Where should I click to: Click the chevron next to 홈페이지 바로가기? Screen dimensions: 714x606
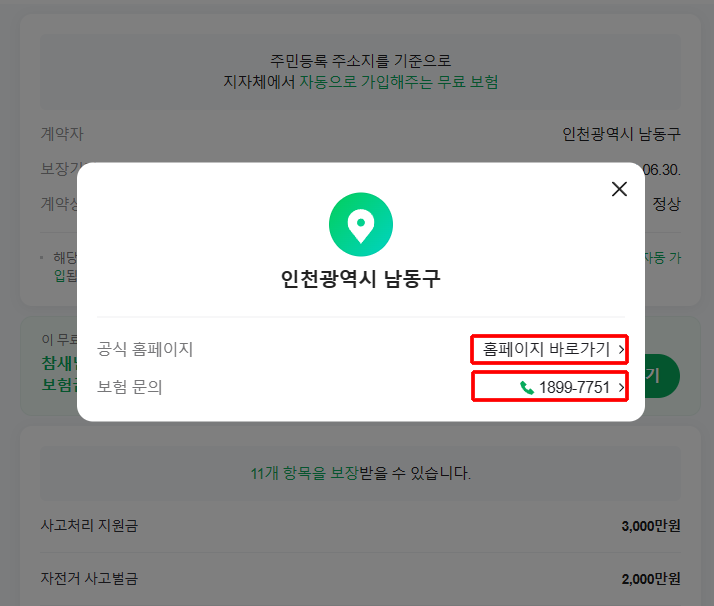click(x=621, y=350)
